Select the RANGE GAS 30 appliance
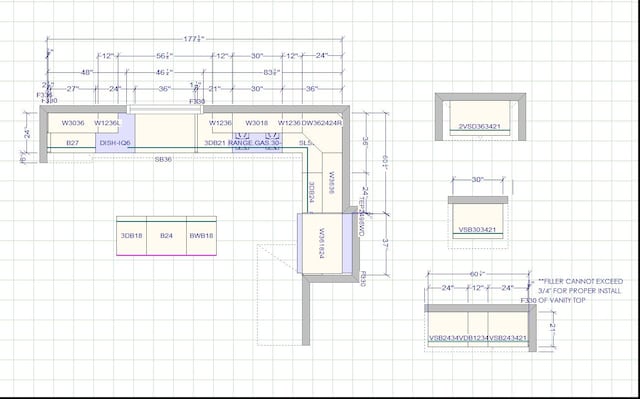Screen dimensions: 640x399 coord(257,143)
